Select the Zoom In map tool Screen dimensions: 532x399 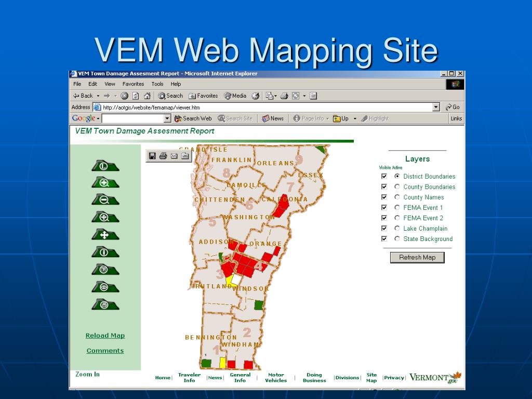pyautogui.click(x=105, y=183)
